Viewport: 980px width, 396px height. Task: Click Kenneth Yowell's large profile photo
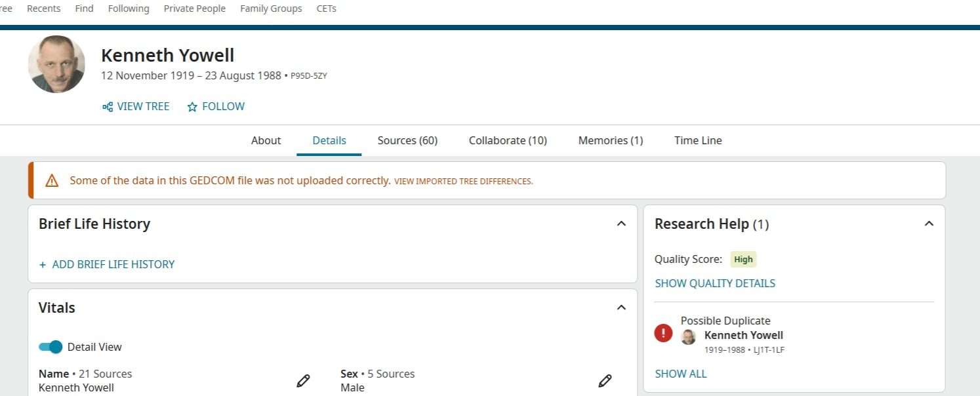pyautogui.click(x=56, y=64)
